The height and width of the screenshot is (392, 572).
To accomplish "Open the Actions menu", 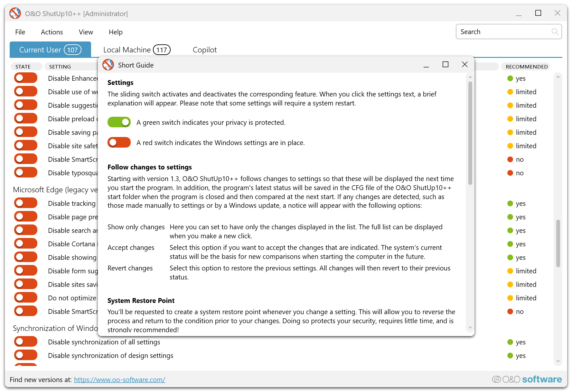I will (52, 32).
